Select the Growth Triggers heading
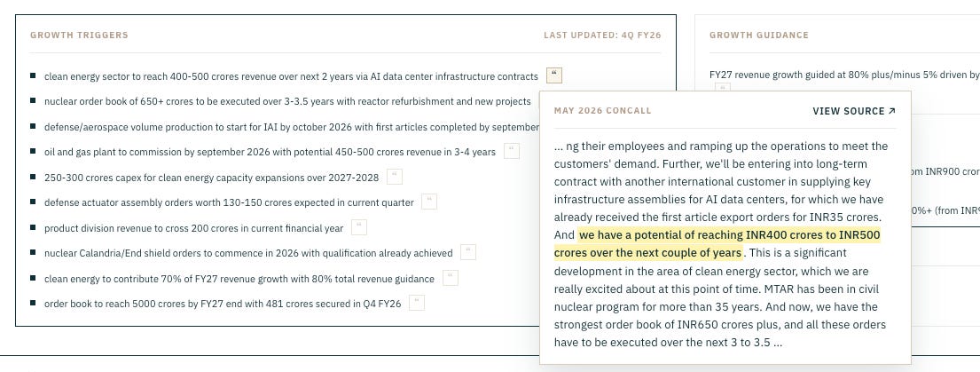980x372 pixels. [x=79, y=35]
